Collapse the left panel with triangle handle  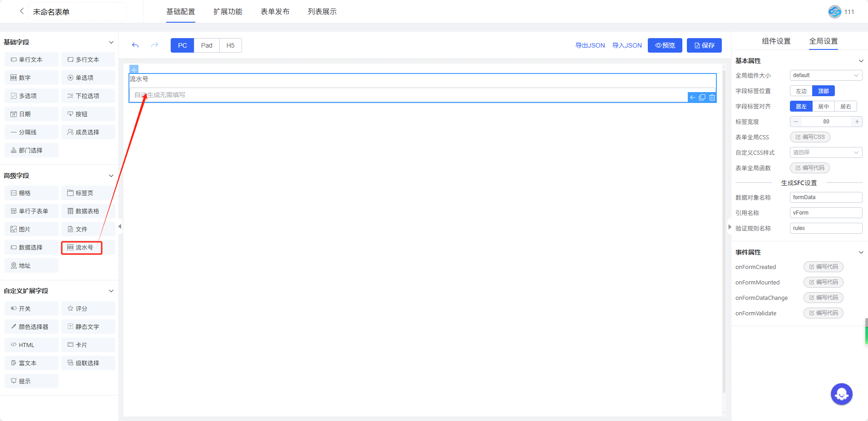coord(120,226)
